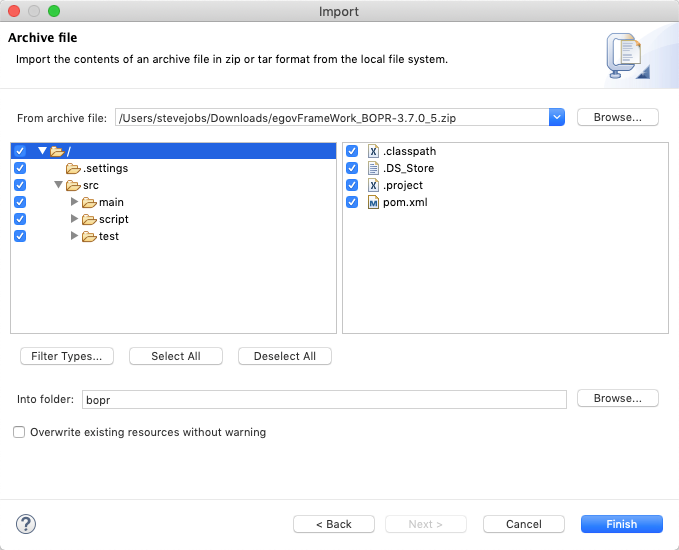
Task: Click the Deselect All button
Action: pos(284,356)
